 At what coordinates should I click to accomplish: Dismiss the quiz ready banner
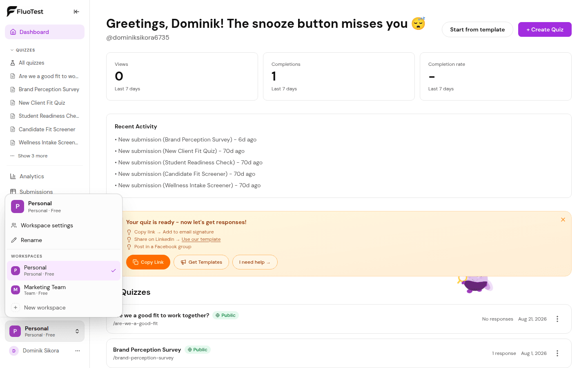[x=563, y=220]
